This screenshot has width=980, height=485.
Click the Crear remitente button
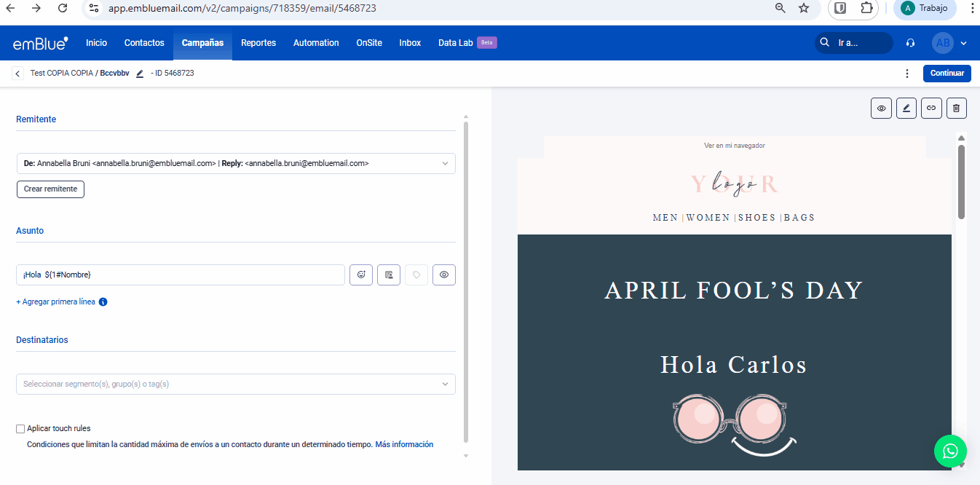pyautogui.click(x=50, y=189)
